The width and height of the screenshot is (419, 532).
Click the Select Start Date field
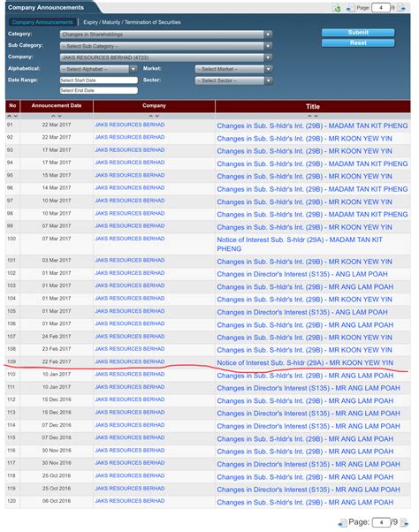[99, 80]
